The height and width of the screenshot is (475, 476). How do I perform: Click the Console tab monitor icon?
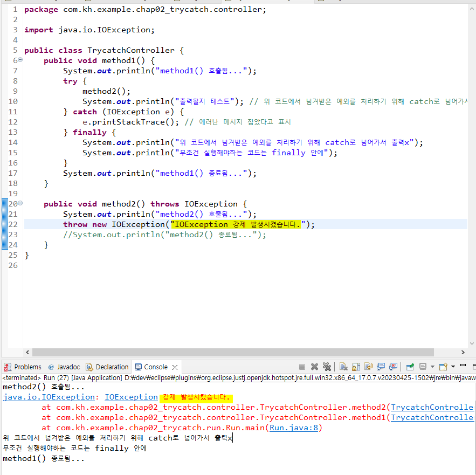138,367
